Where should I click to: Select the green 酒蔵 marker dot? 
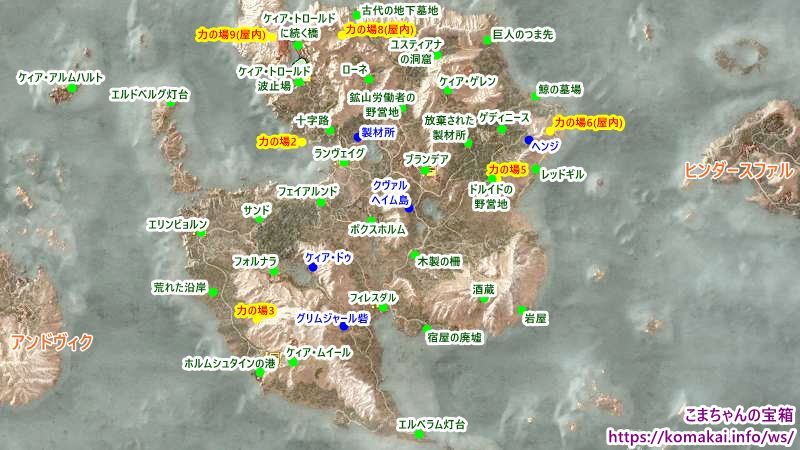[x=484, y=298]
